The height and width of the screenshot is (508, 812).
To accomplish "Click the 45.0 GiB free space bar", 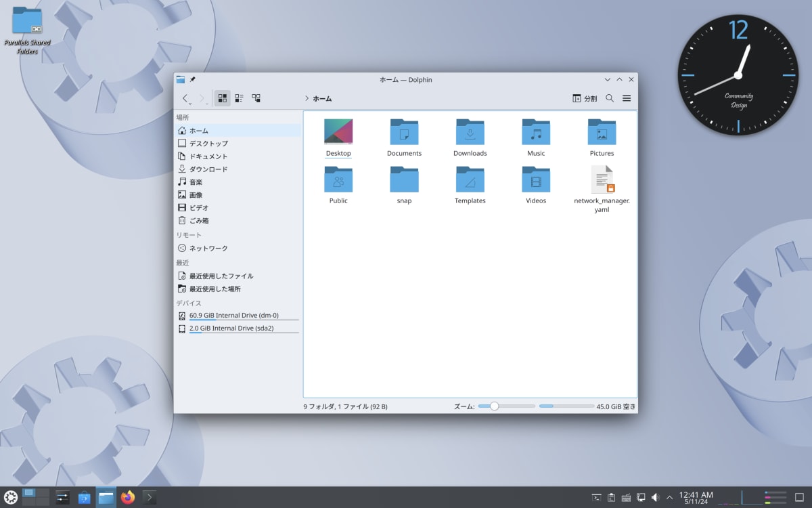I will [x=566, y=406].
